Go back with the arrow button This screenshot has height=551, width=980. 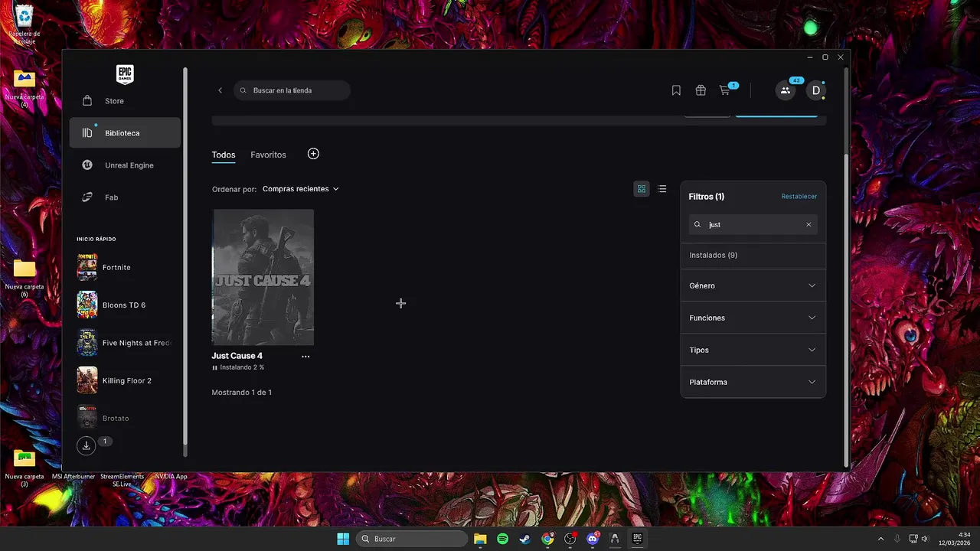pos(220,90)
